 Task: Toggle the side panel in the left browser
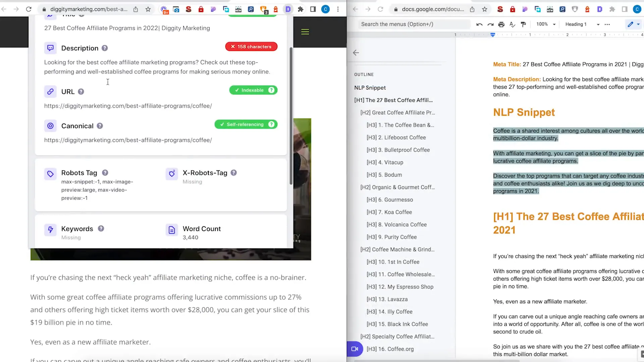(x=313, y=9)
